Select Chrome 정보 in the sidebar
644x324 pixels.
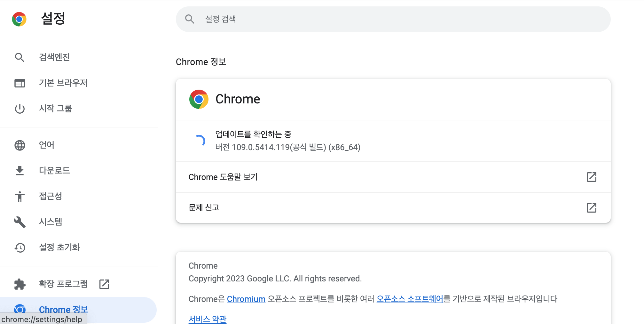78,310
